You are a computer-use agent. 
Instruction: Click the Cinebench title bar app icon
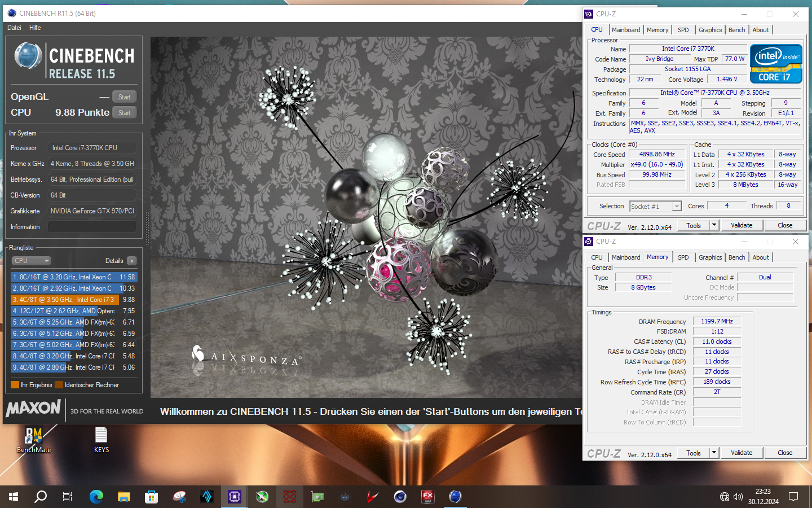pyautogui.click(x=12, y=13)
